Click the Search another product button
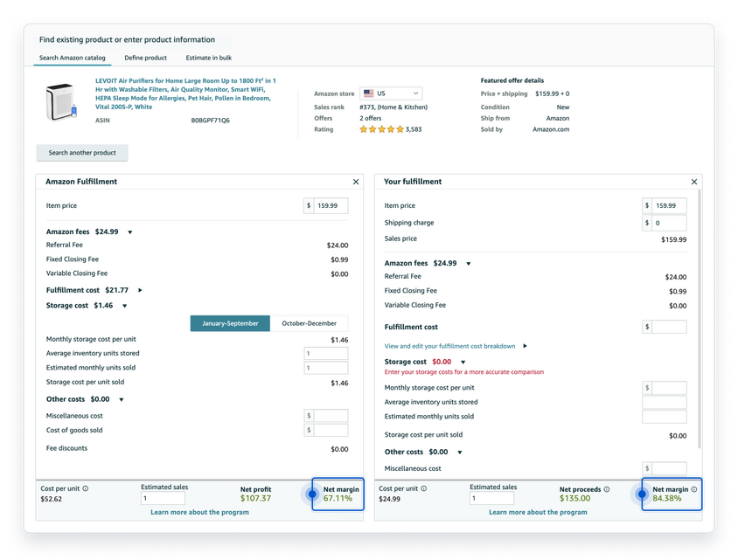This screenshot has height=560, width=738. [x=82, y=153]
